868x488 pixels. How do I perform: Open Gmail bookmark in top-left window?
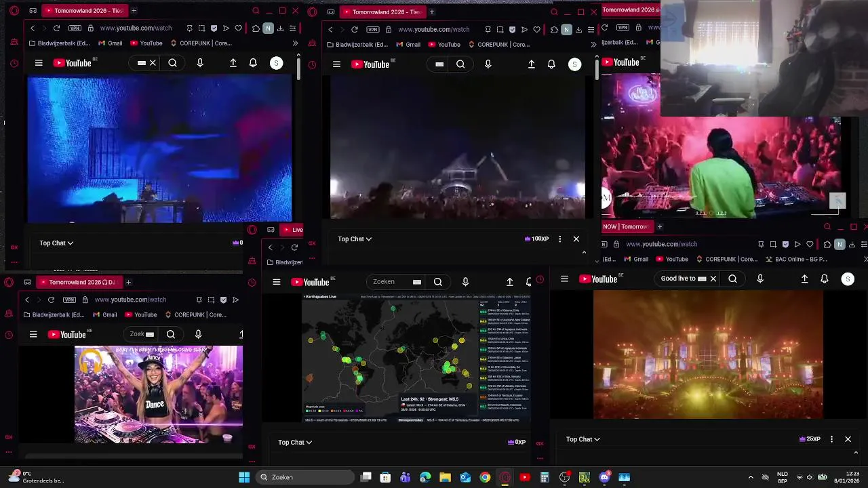pyautogui.click(x=110, y=43)
